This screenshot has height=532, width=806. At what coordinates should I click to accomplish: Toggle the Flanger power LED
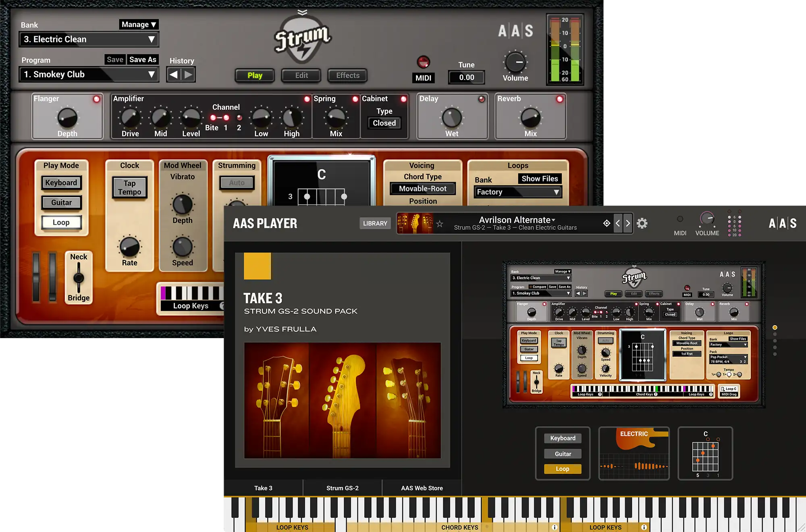coord(97,99)
